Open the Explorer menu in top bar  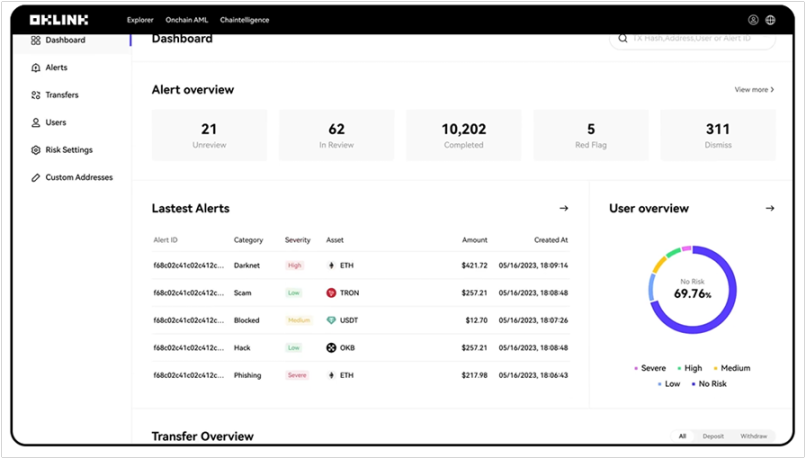[x=140, y=20]
